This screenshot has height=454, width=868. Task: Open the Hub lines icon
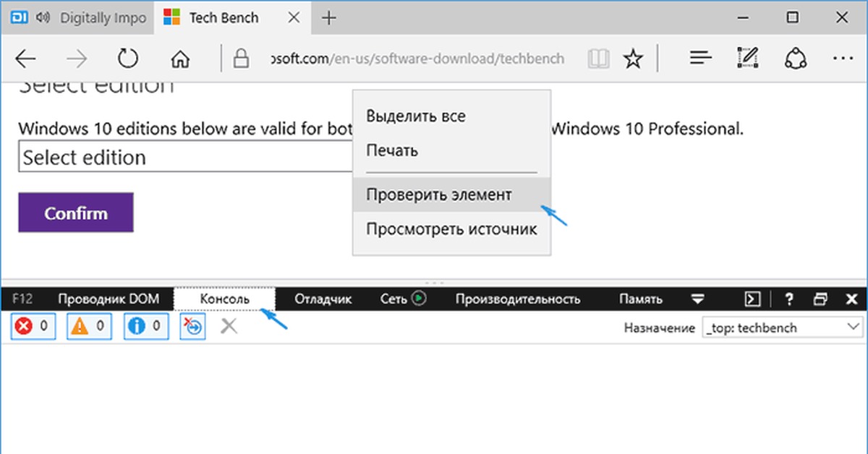tap(700, 59)
